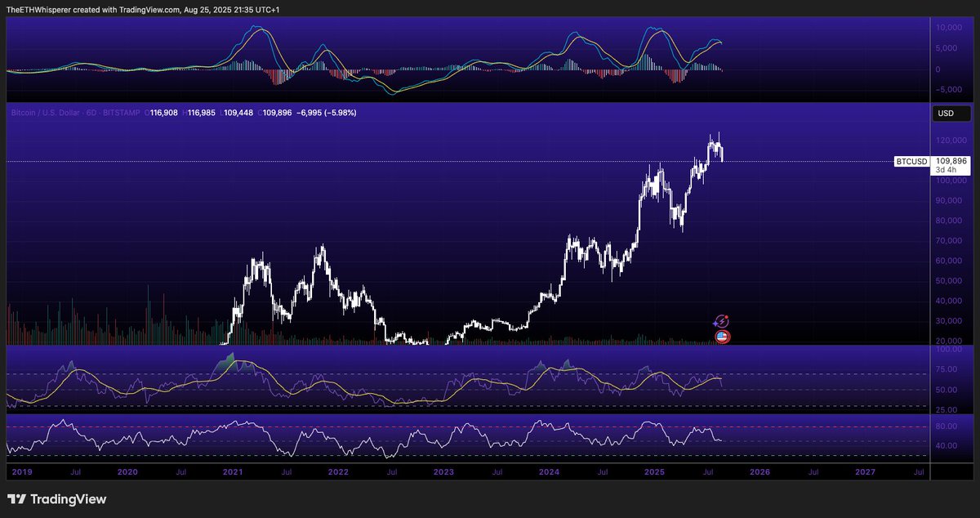
Task: Click the 80,000 price axis label
Action: tap(951, 221)
